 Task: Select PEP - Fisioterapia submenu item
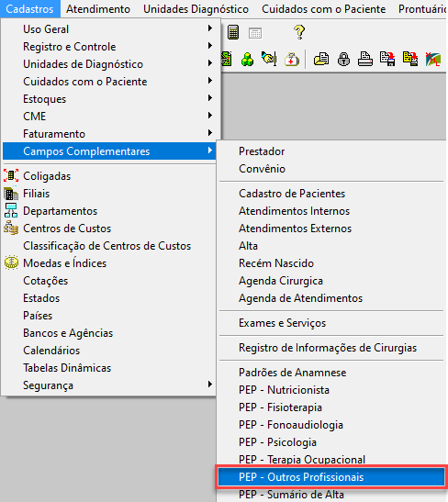coord(331,407)
